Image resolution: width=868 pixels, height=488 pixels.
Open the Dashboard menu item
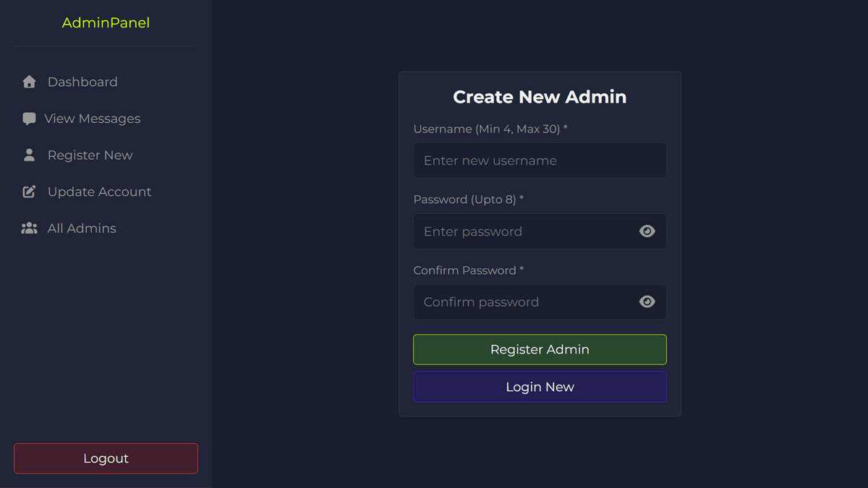point(82,82)
